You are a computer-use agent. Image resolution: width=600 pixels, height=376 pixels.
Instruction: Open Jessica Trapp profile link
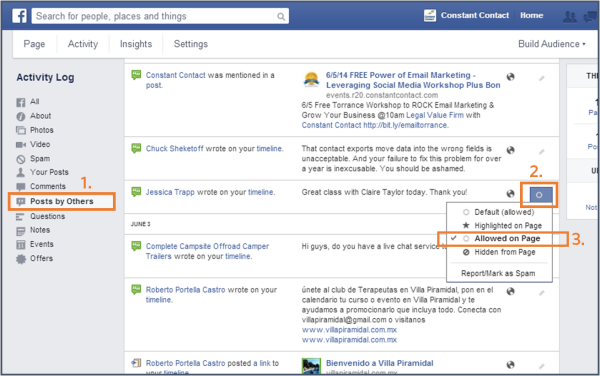click(x=170, y=192)
